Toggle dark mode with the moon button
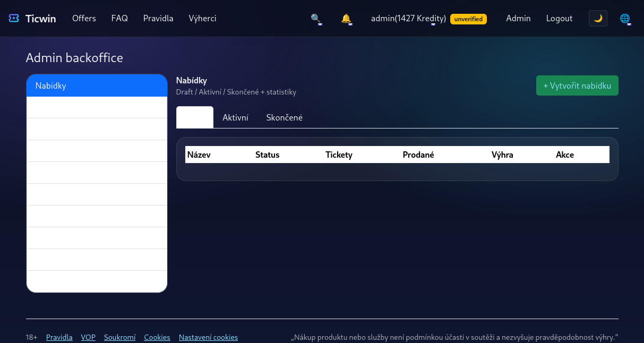Image resolution: width=644 pixels, height=343 pixels. tap(598, 19)
